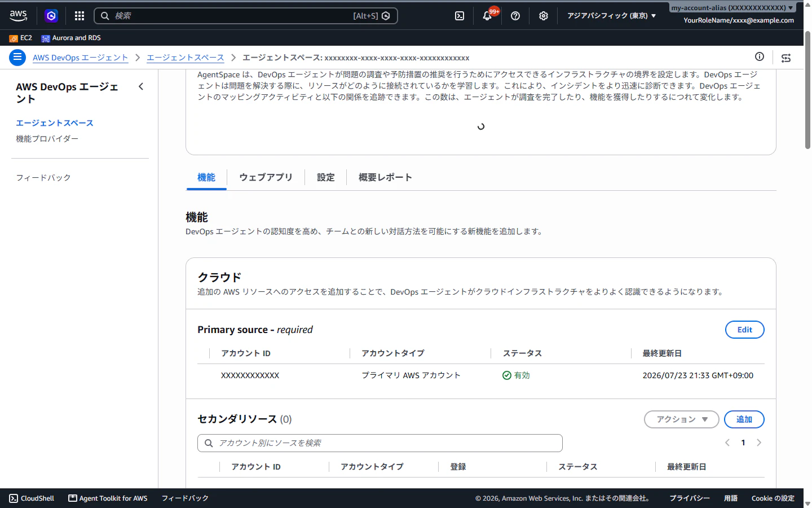Open Agent Toolkit for AWS in footer
812x508 pixels.
(108, 498)
